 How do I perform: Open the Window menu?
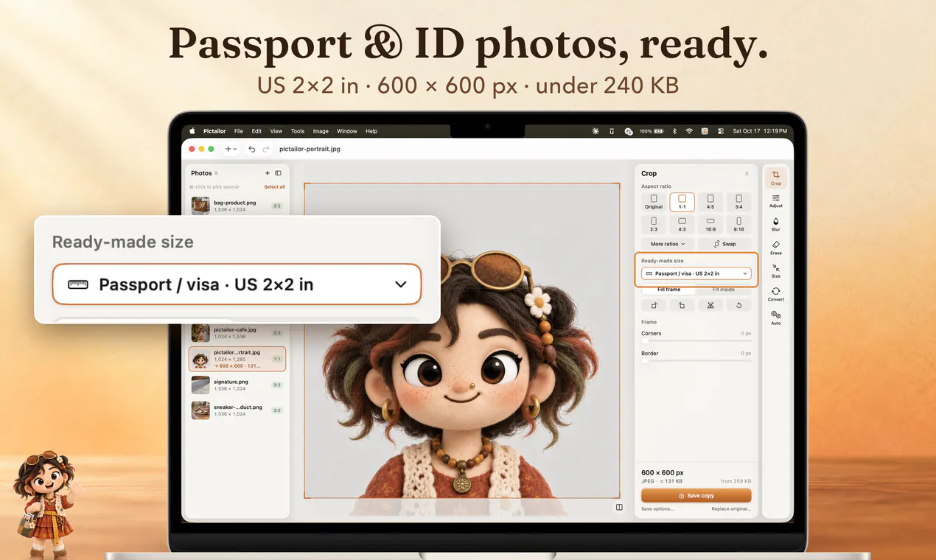[347, 131]
